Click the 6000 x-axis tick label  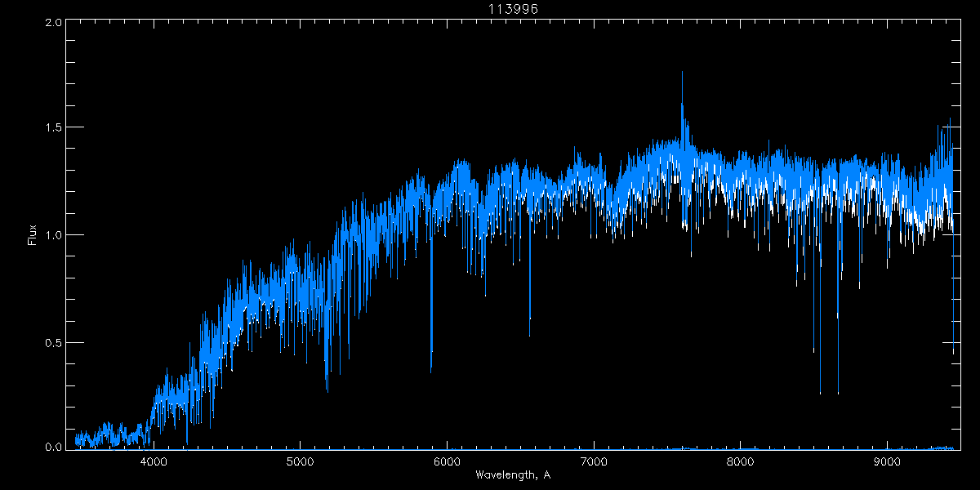pyautogui.click(x=447, y=460)
